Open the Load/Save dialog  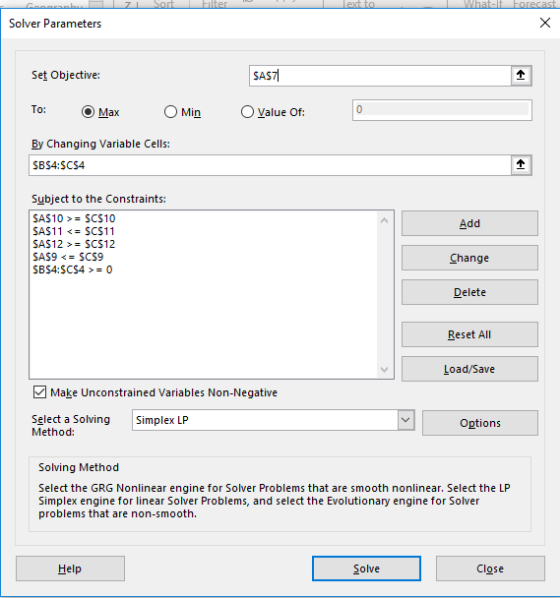coord(470,369)
